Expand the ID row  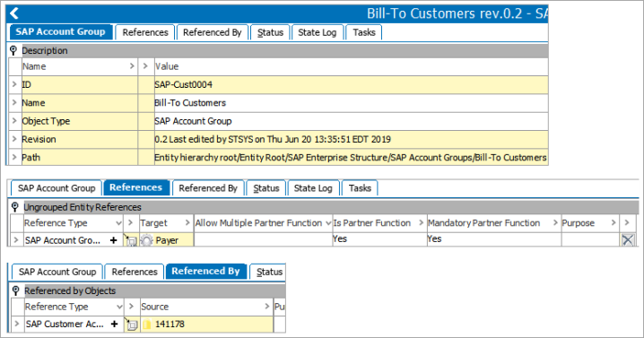tap(14, 84)
